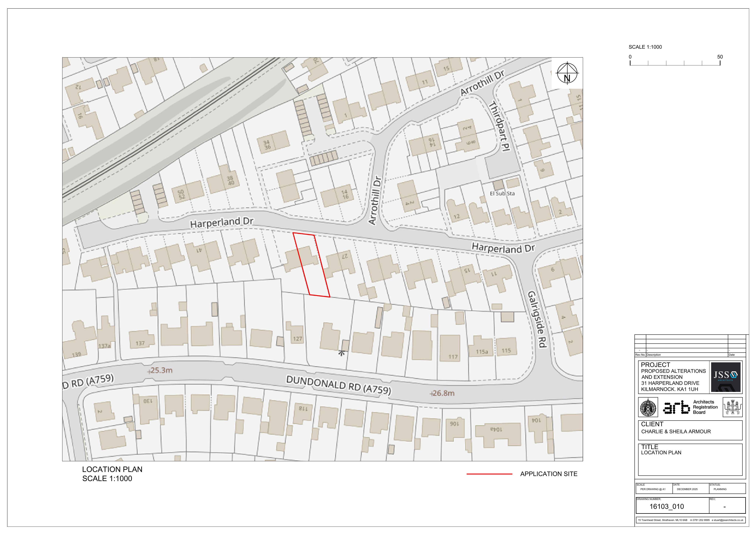Click the north arrow compass symbol

567,73
